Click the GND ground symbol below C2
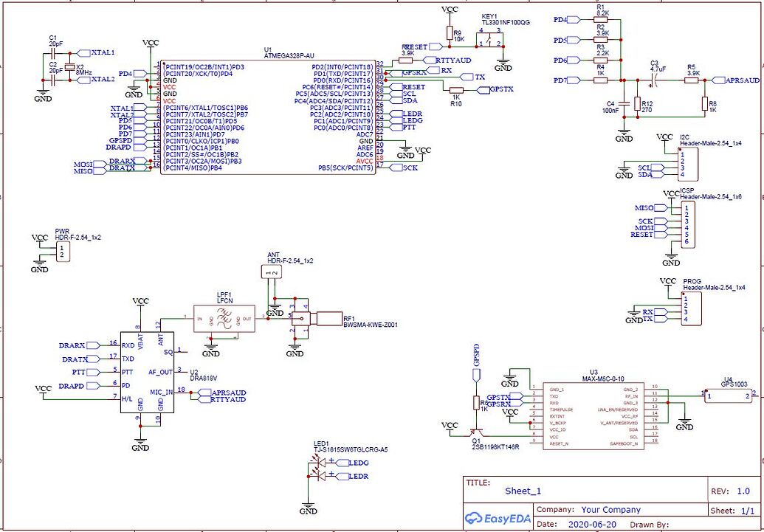764x532 pixels. [44, 92]
